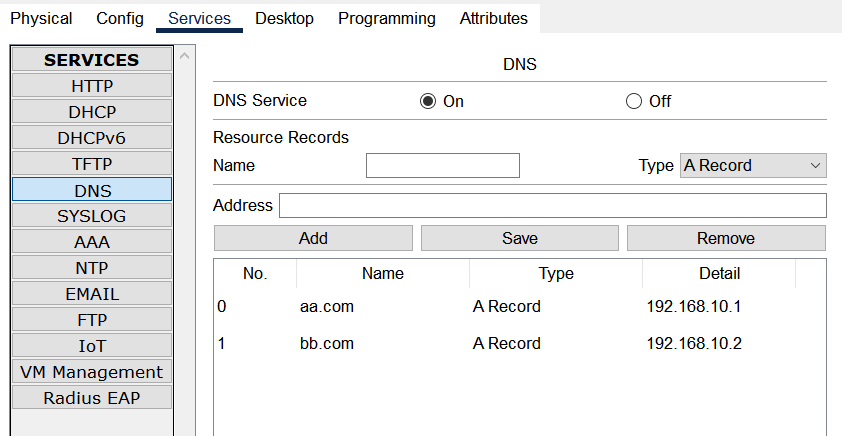Click services list scroll up arrow
Screen dimensions: 842x436
tap(185, 56)
